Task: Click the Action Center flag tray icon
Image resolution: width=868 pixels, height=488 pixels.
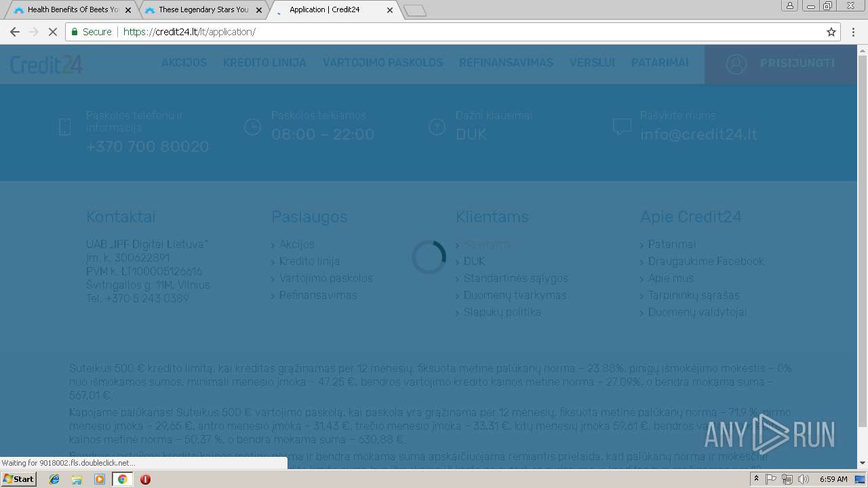Action: pyautogui.click(x=771, y=479)
